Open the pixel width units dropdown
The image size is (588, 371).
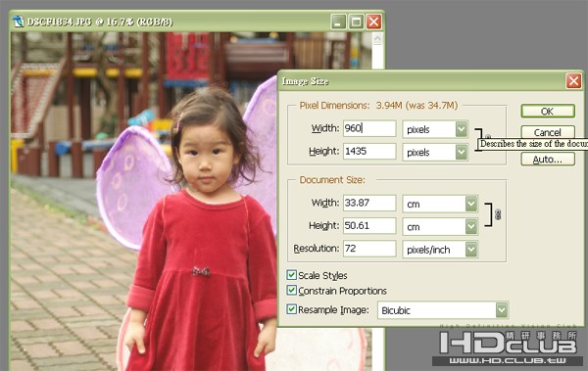point(462,129)
